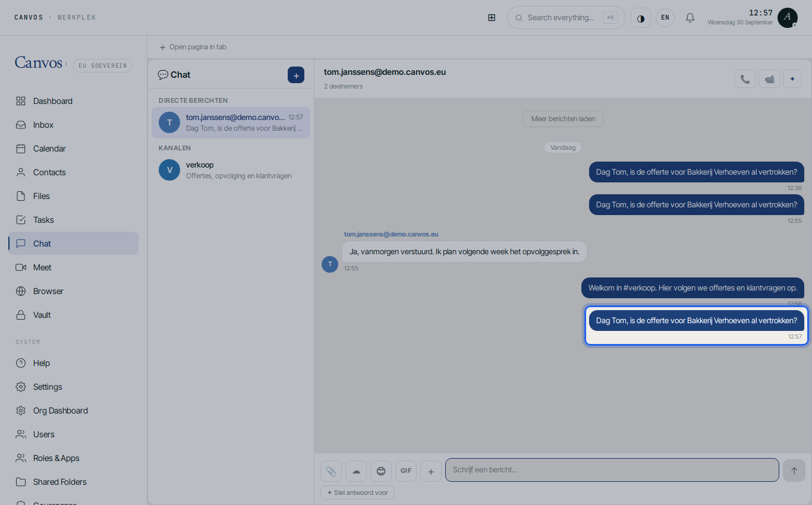Click the Vandaag date pill
The image size is (812, 505).
[x=563, y=147]
